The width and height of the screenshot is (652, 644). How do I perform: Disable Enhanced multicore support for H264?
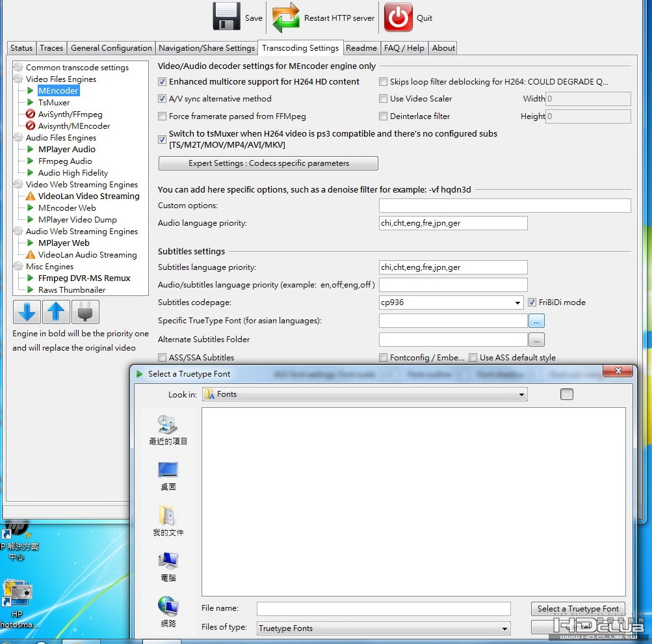[x=162, y=81]
